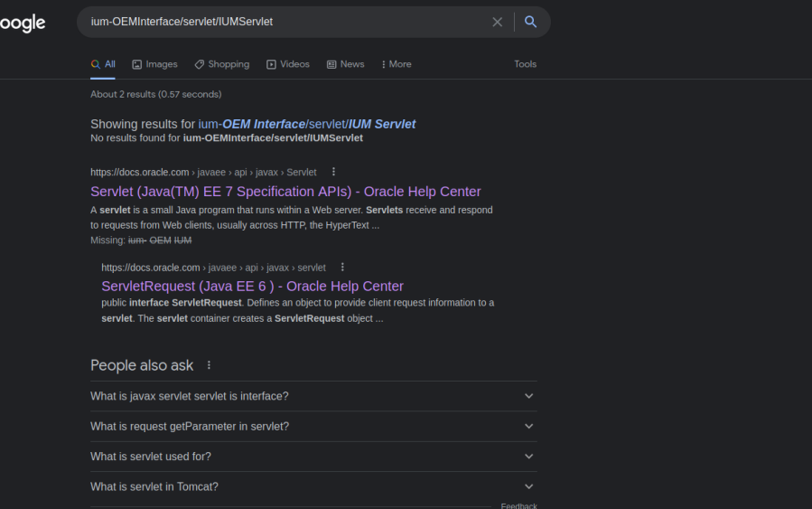Click the "No results found for" text
The width and height of the screenshot is (812, 509).
pyautogui.click(x=227, y=138)
